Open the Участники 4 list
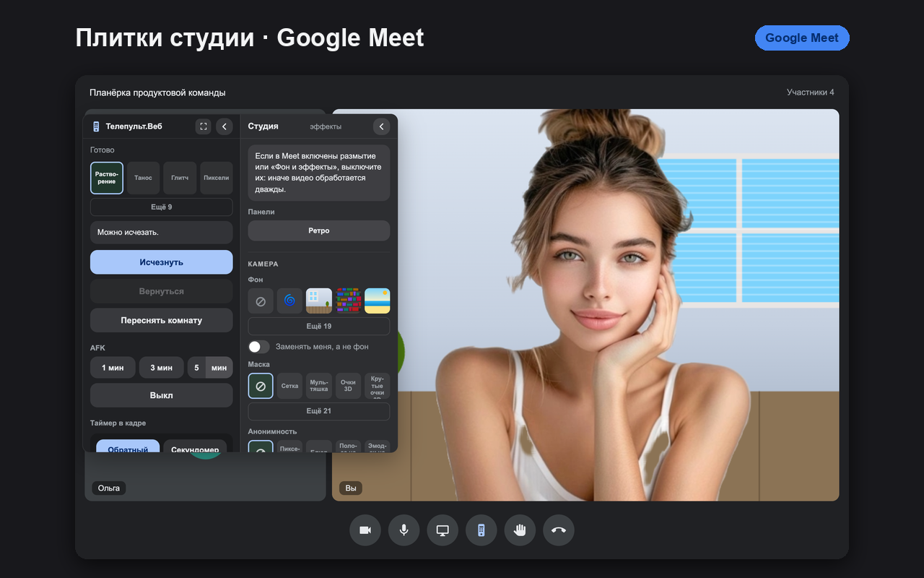 (811, 92)
